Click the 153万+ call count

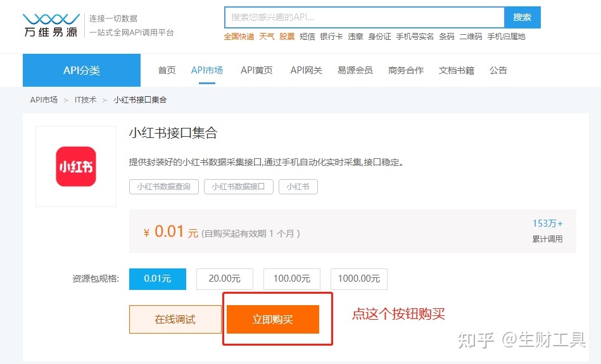click(x=547, y=223)
